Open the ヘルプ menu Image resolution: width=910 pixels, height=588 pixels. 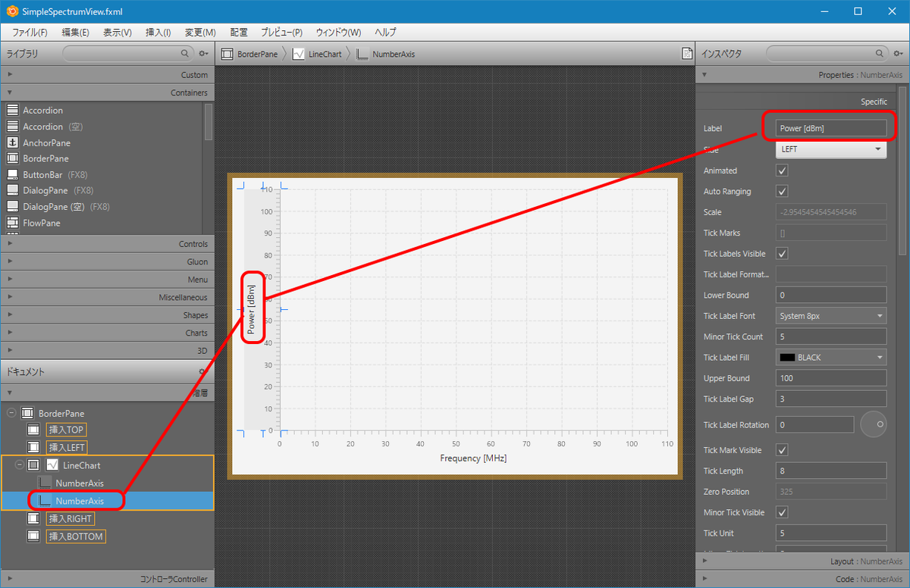coord(385,33)
